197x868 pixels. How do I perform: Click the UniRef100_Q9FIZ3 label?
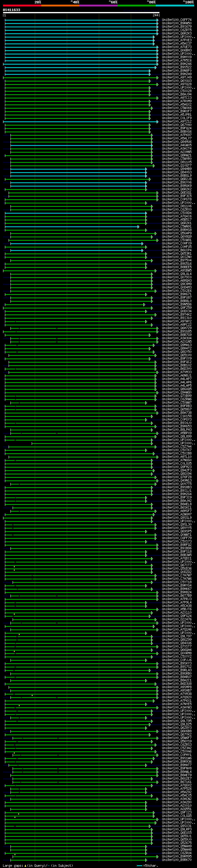[177, 812]
